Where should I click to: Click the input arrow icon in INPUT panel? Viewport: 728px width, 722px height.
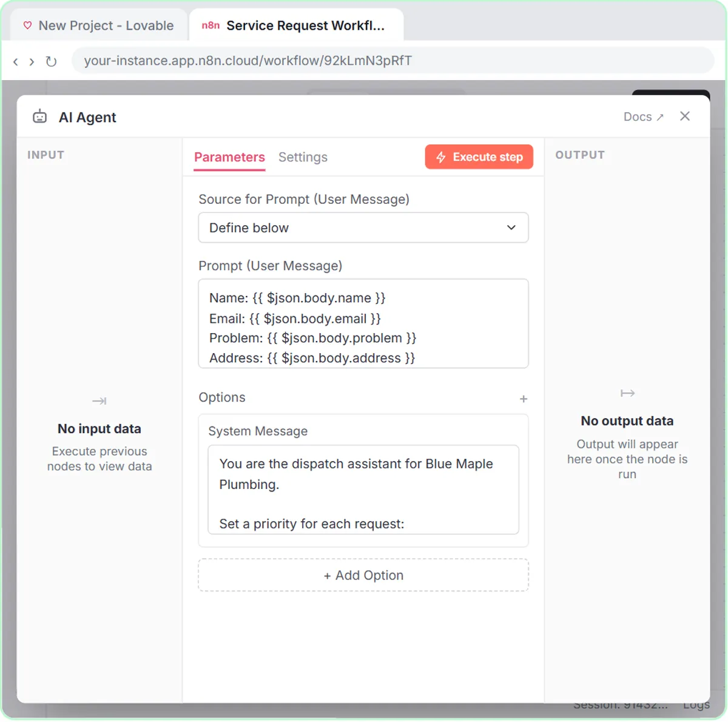click(x=99, y=401)
